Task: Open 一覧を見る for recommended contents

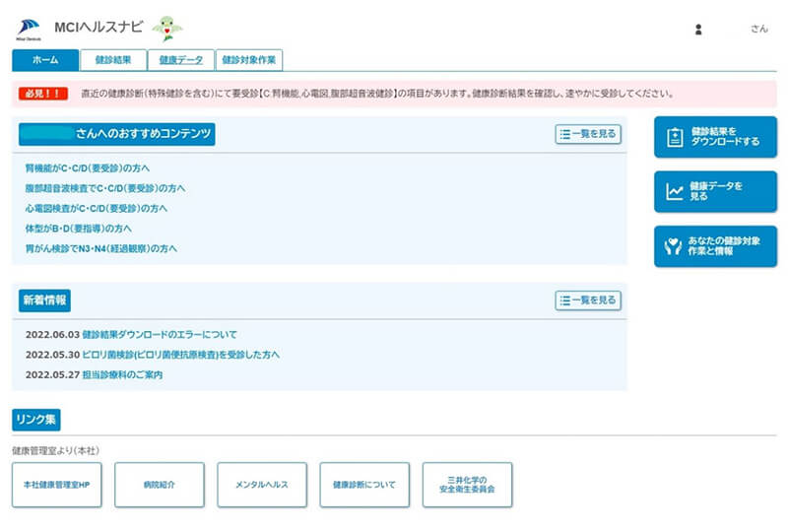Action: pos(588,134)
